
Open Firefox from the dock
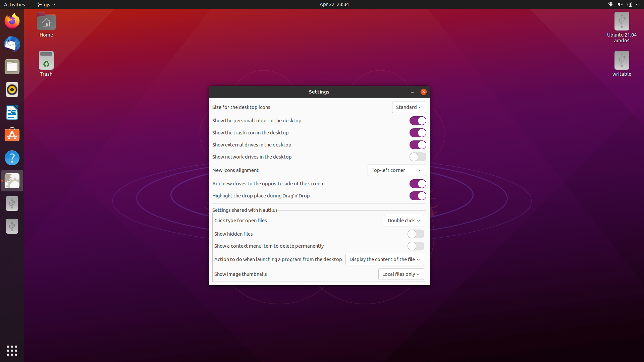[x=12, y=21]
